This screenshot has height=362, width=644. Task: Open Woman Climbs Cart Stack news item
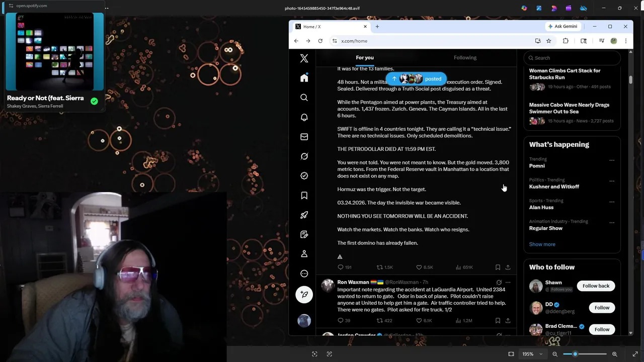(x=572, y=78)
